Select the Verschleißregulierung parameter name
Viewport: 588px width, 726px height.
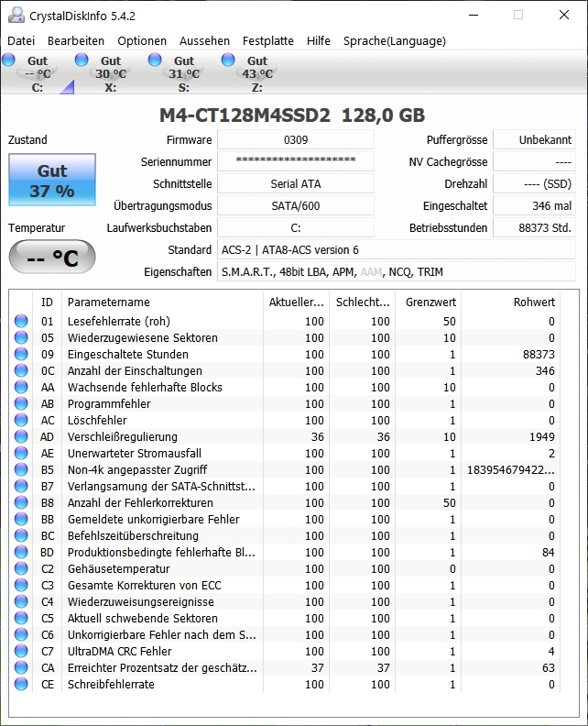pos(122,436)
